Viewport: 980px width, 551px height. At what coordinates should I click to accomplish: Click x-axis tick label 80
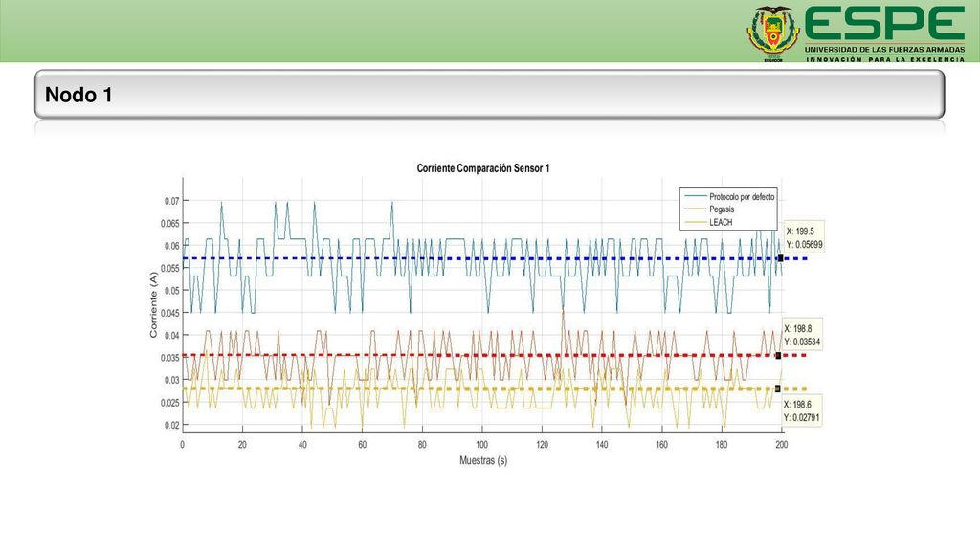(x=422, y=445)
